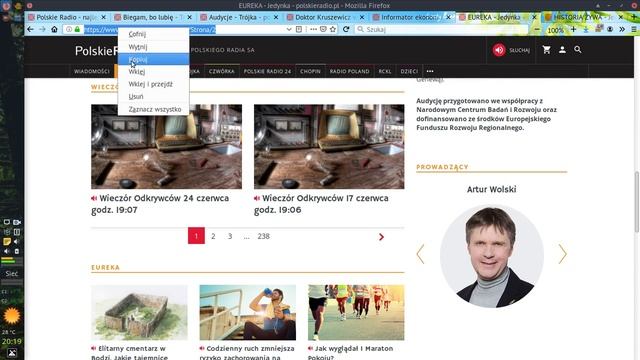Show more toolbar items with double chevron
The width and height of the screenshot is (640, 360).
pos(622,29)
